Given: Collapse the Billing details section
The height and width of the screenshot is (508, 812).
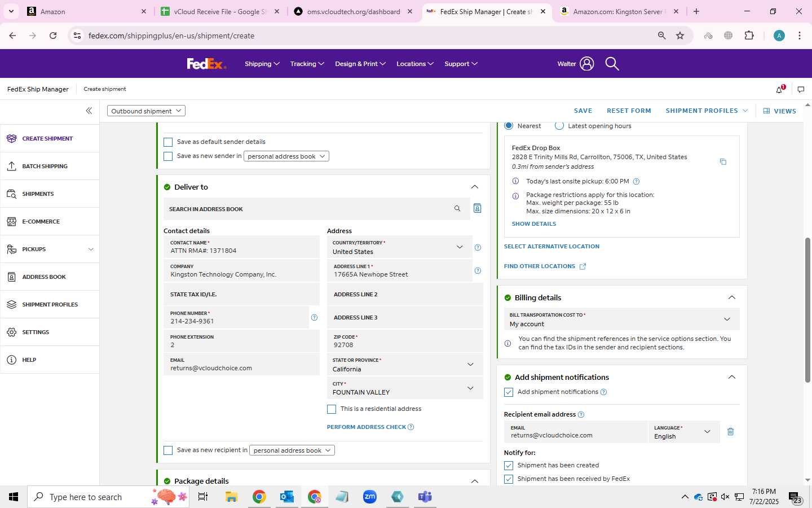Looking at the screenshot, I should pyautogui.click(x=732, y=297).
